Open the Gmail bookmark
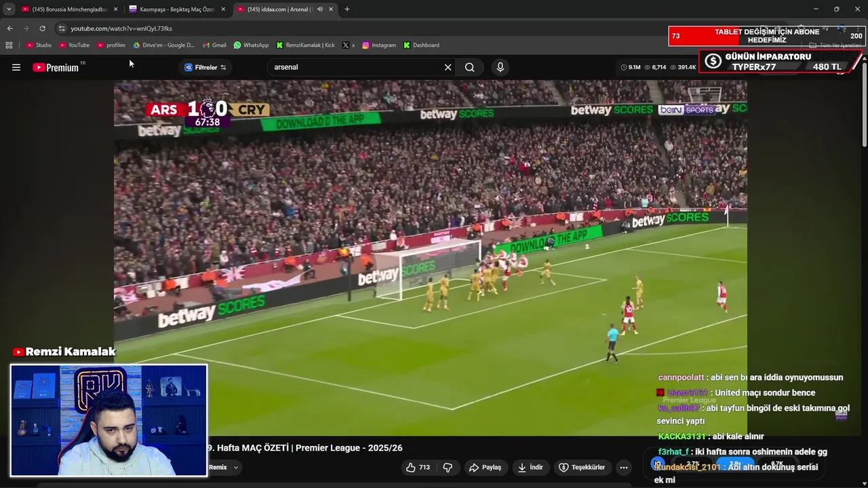 (x=214, y=45)
